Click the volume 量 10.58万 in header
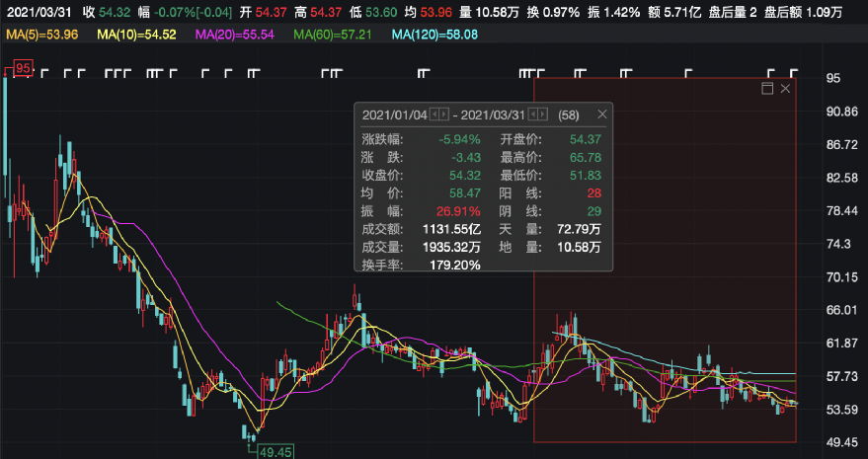Viewport: 868px width, 459px height. click(490, 12)
